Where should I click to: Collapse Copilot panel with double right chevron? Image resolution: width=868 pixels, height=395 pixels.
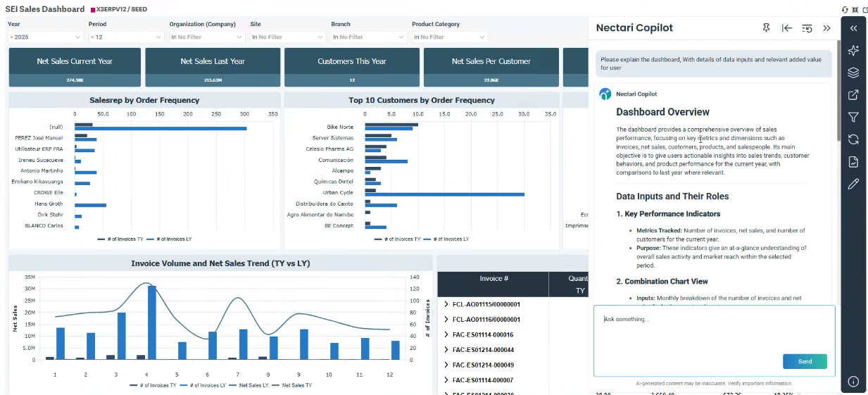coord(826,28)
